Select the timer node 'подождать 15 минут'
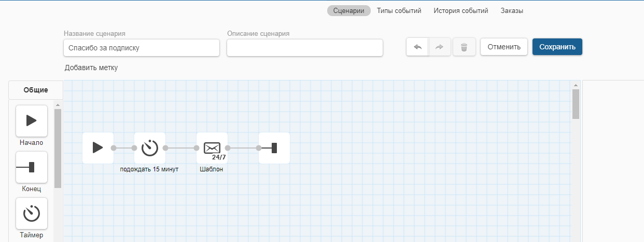The height and width of the screenshot is (242, 644). coord(149,148)
